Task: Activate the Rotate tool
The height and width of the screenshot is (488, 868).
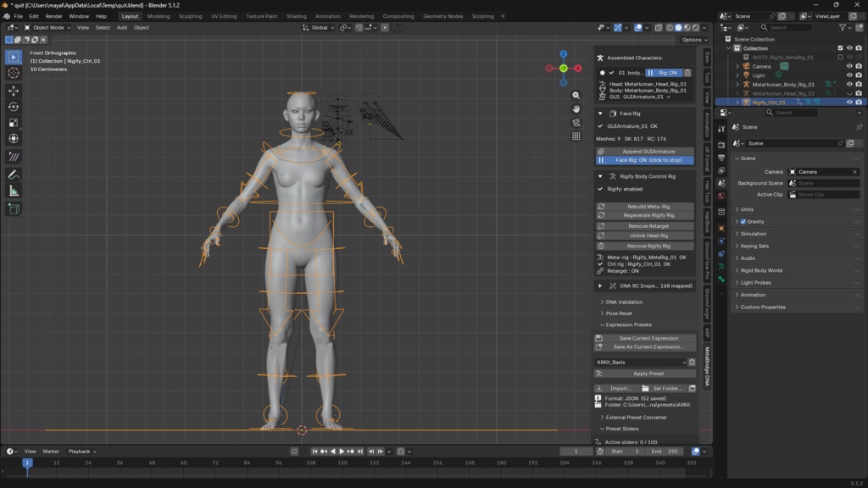Action: (14, 107)
